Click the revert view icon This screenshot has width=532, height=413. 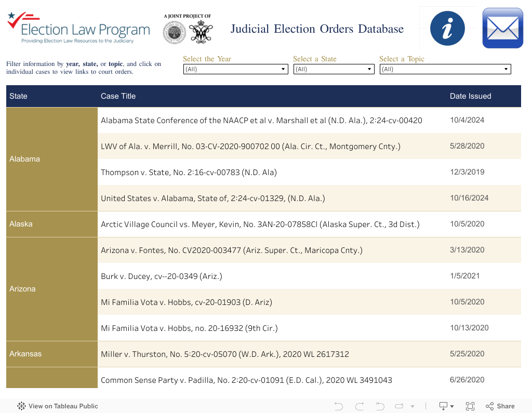tap(380, 406)
